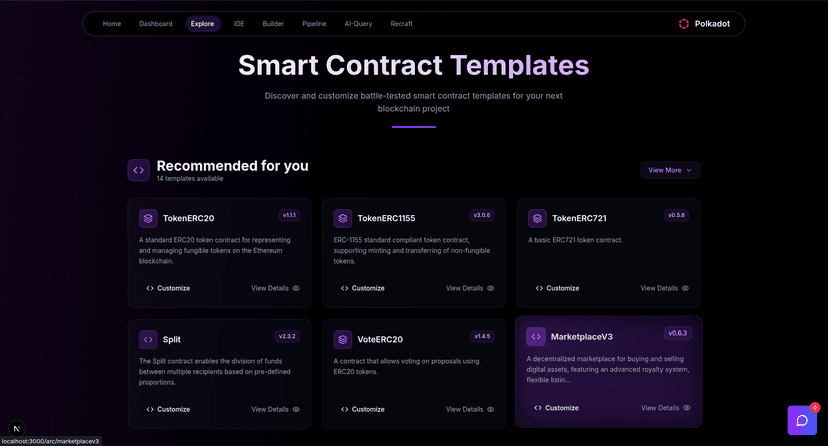
Task: Customize the VoteERC20 template
Action: click(x=362, y=409)
